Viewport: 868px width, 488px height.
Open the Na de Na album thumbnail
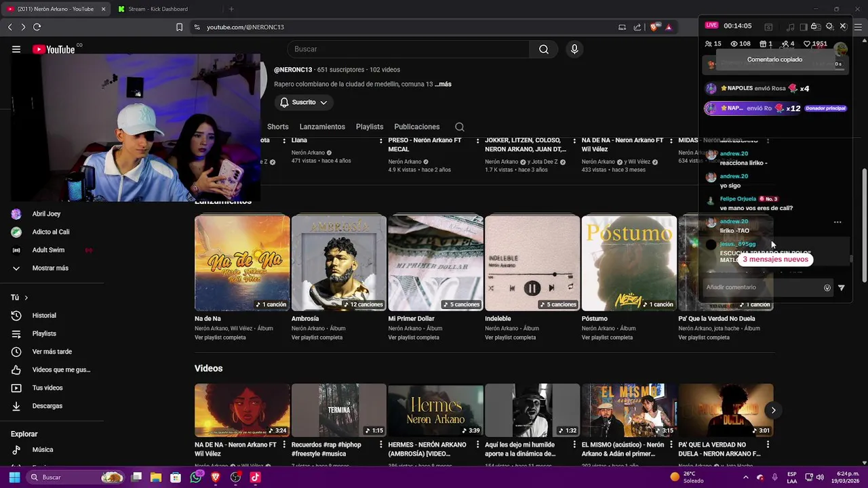[242, 263]
